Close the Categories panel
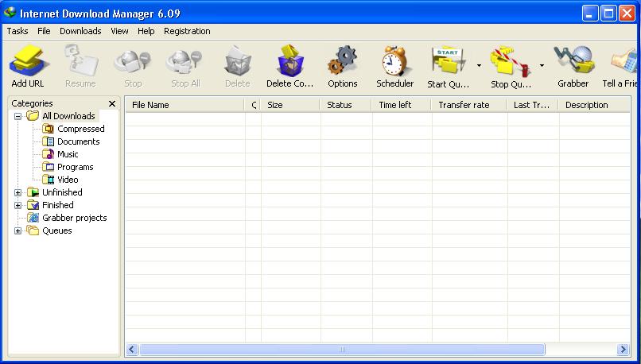Image resolution: width=641 pixels, height=364 pixels. pyautogui.click(x=112, y=103)
